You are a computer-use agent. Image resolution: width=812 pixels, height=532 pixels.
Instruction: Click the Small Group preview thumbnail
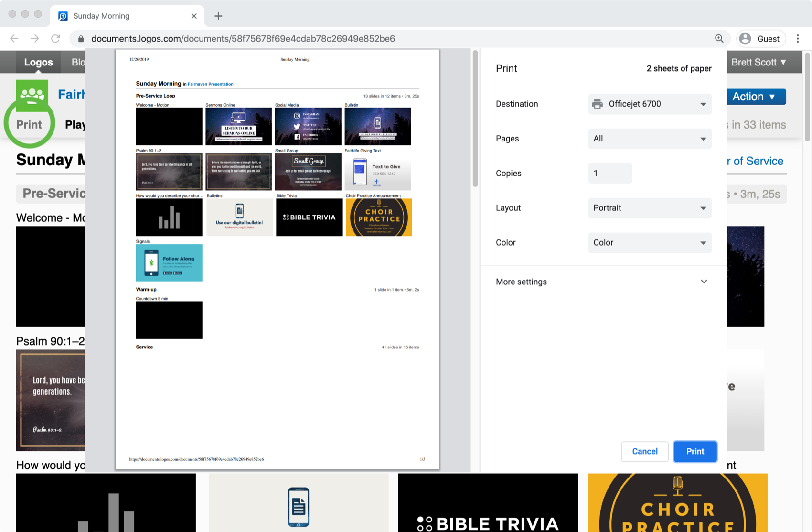pos(308,172)
